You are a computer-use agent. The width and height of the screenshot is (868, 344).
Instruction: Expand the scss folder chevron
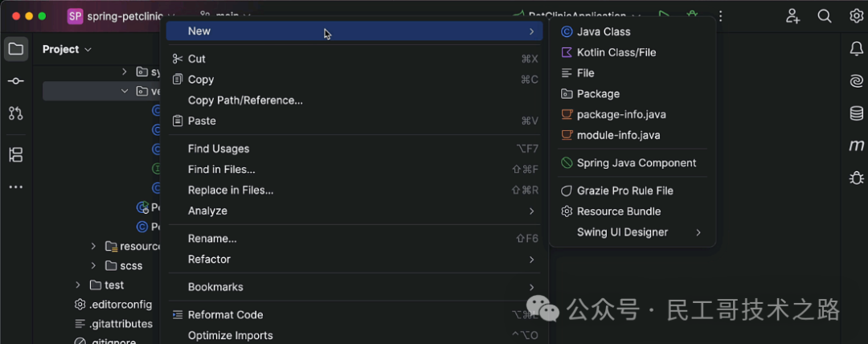[93, 266]
